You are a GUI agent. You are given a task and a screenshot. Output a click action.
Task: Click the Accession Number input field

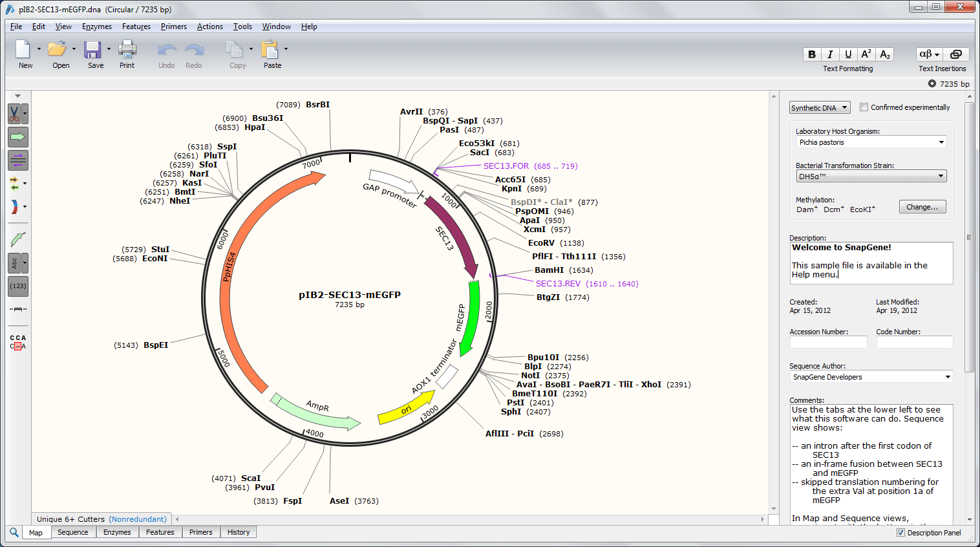828,342
